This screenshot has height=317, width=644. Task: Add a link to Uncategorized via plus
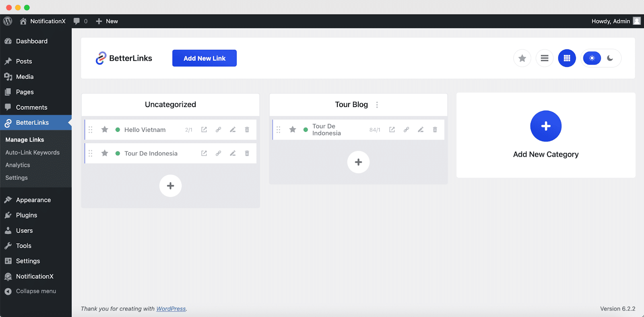(171, 186)
